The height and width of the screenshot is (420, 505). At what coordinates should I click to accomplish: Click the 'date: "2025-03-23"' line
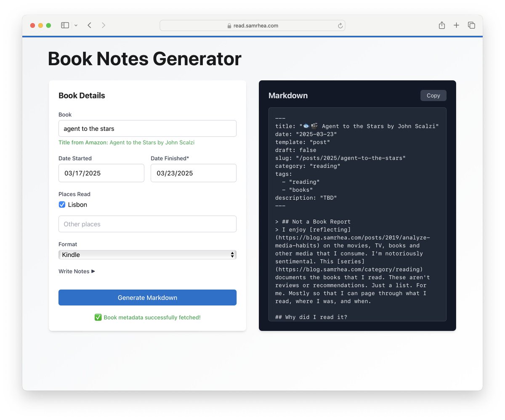click(306, 134)
